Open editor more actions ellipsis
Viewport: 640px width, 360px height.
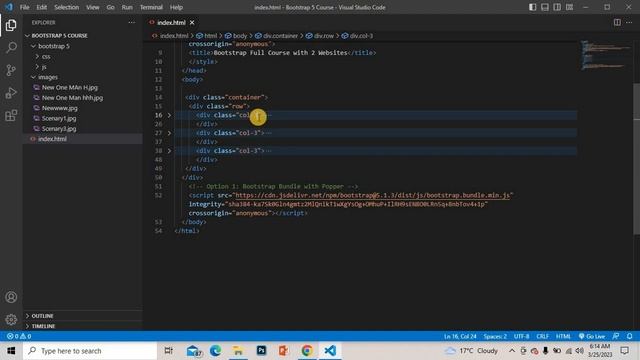(629, 22)
